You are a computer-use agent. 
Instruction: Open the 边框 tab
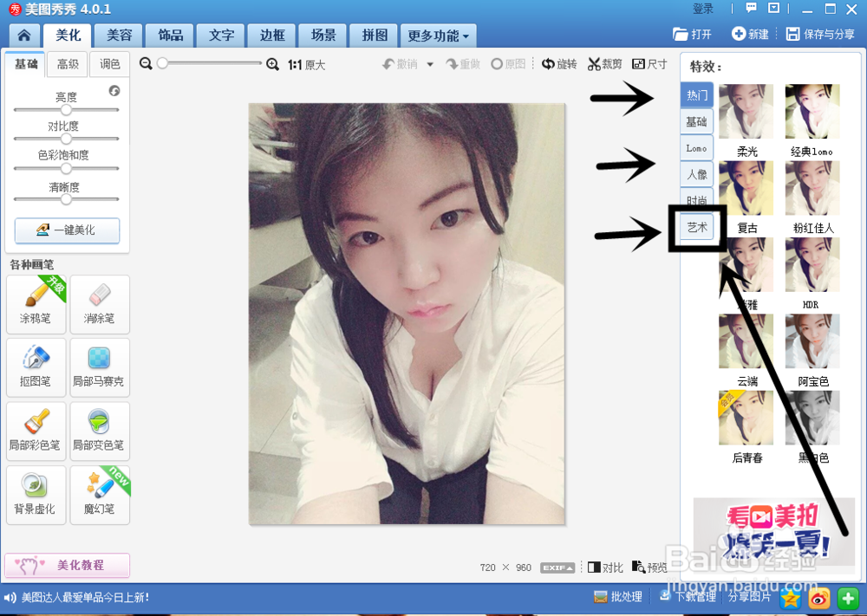(272, 36)
